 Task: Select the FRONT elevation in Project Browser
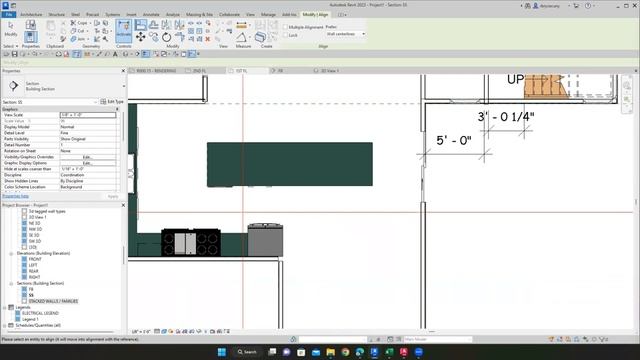(x=35, y=259)
